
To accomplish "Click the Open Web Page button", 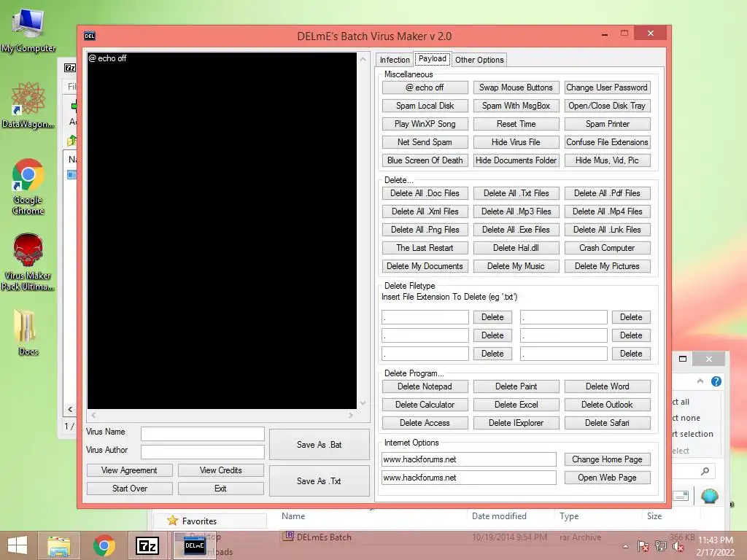I will click(607, 477).
